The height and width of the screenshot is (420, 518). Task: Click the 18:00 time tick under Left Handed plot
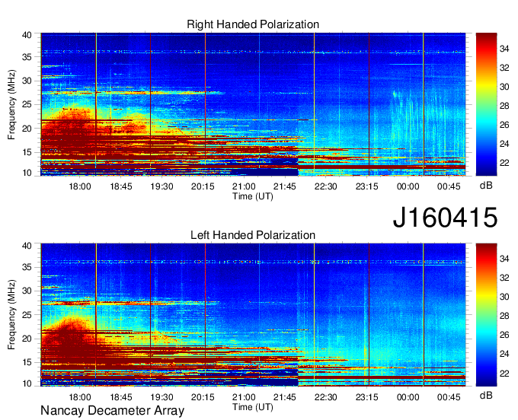(x=80, y=397)
